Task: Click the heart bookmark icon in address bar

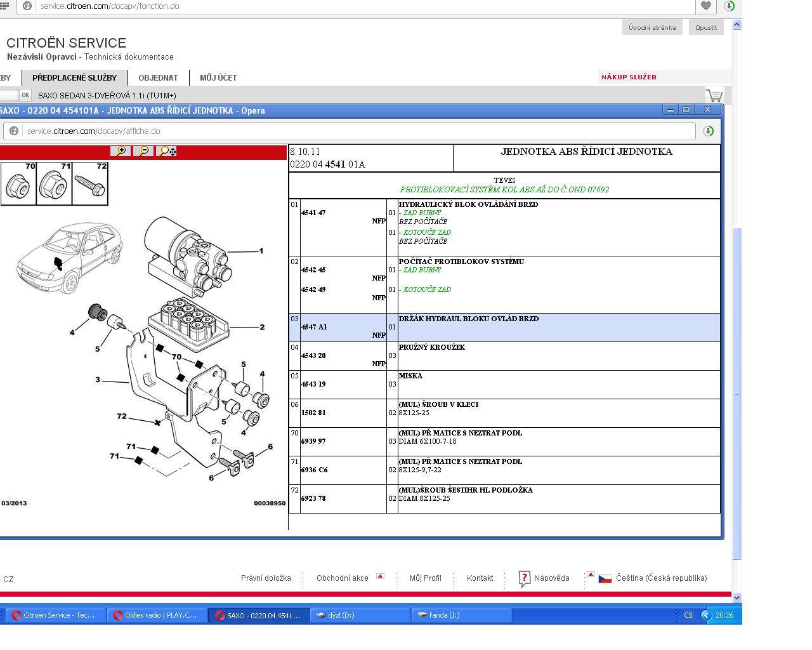Action: click(x=705, y=6)
